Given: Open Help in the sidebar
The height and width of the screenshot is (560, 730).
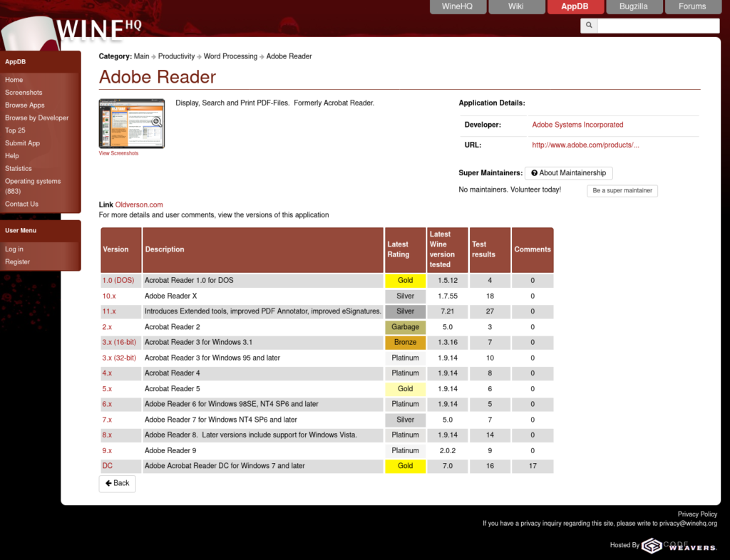Looking at the screenshot, I should pos(12,156).
